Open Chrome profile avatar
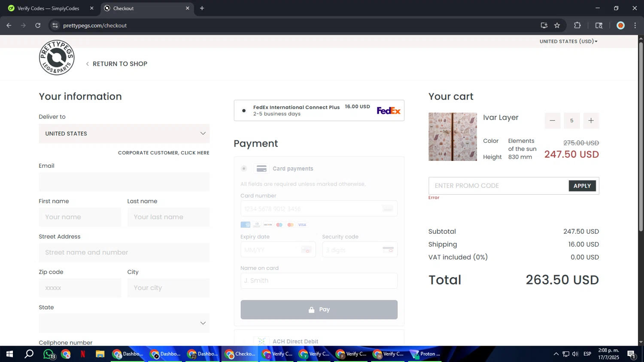 point(620,25)
